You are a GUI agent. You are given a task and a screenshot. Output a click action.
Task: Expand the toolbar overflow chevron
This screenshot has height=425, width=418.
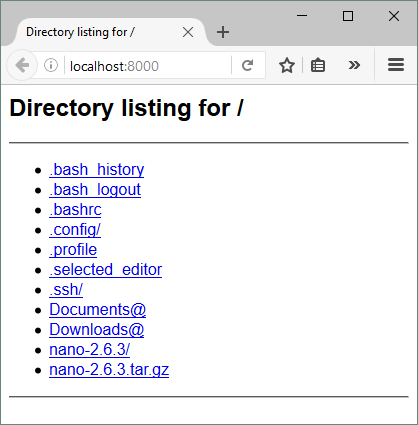[354, 65]
